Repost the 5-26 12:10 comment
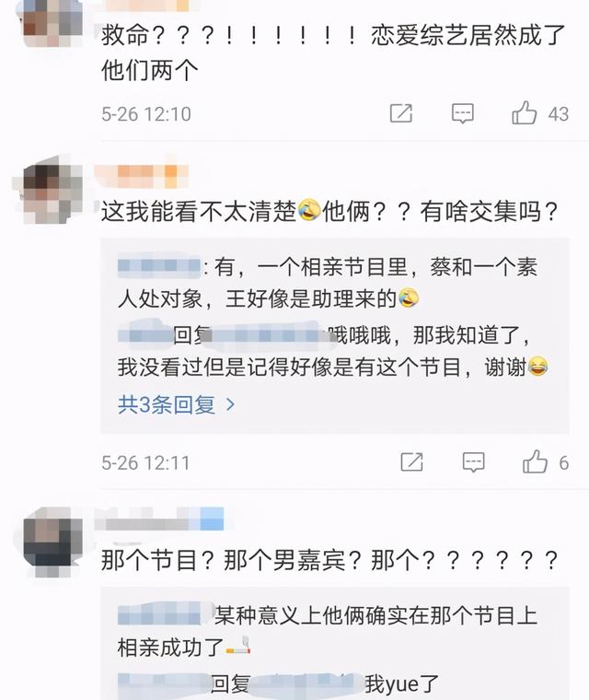This screenshot has height=700, width=589. coord(400,113)
